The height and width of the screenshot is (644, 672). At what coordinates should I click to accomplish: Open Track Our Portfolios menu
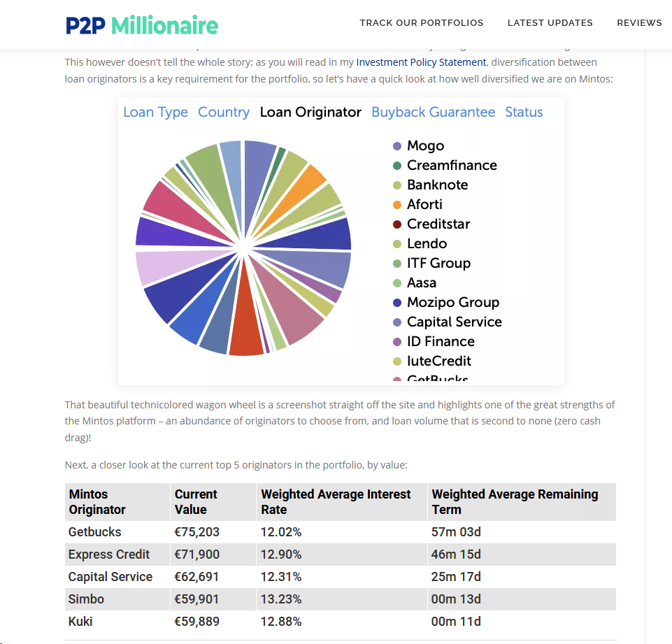click(x=421, y=23)
